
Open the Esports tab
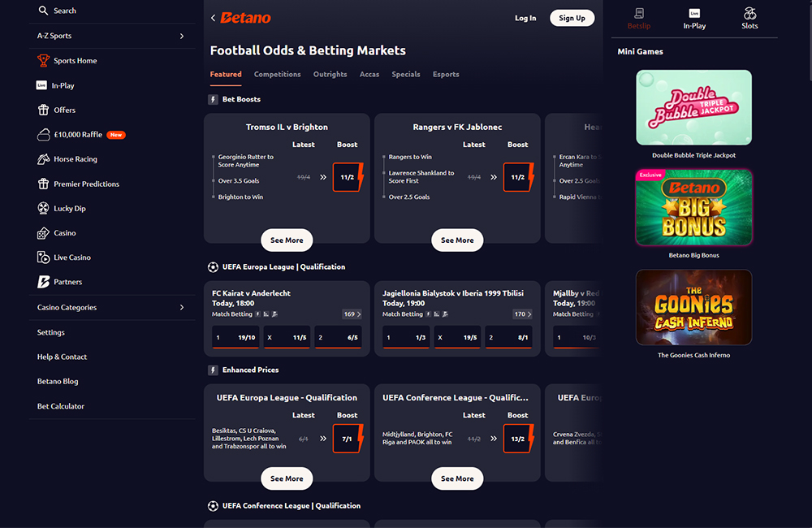pyautogui.click(x=446, y=75)
